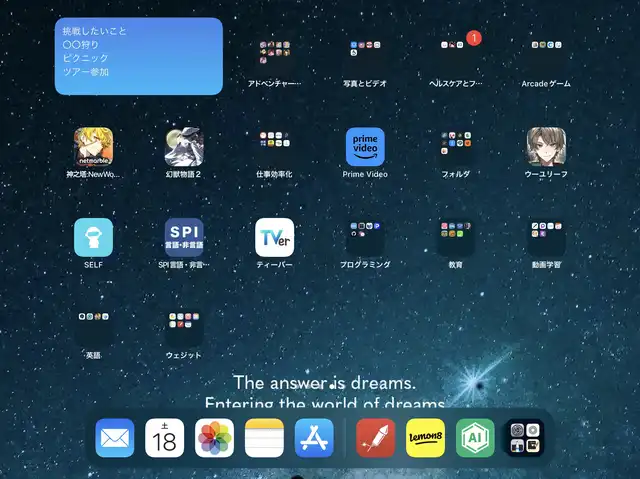Open the App Library in dock
This screenshot has height=479, width=640.
[x=525, y=438]
